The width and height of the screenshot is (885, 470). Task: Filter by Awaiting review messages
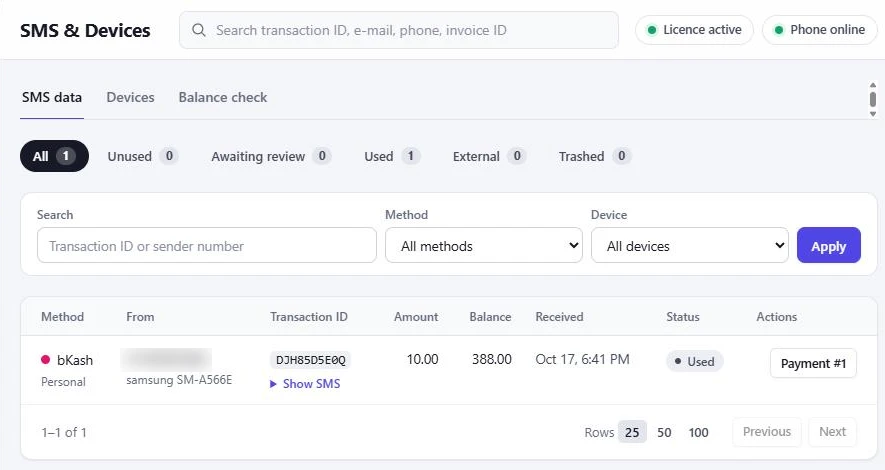271,156
